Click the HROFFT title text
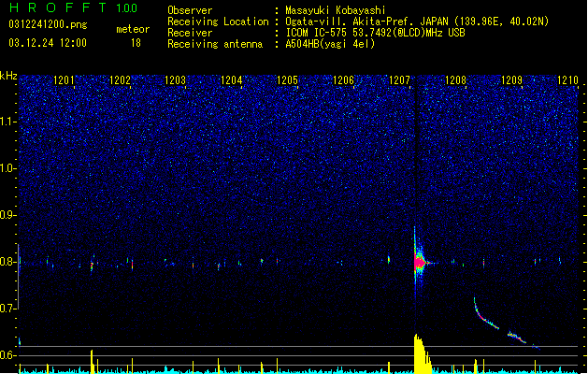The image size is (588, 374). pos(58,7)
